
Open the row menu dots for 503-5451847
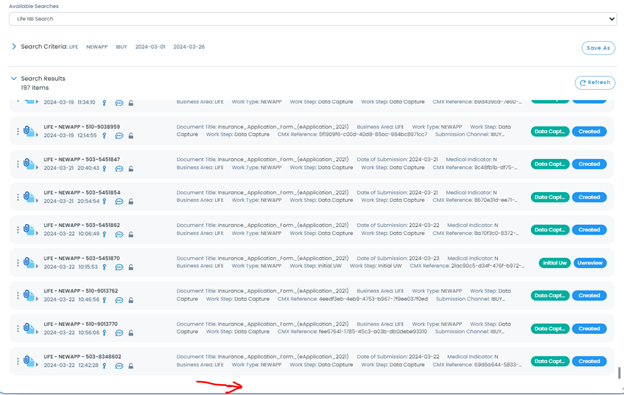coord(18,164)
